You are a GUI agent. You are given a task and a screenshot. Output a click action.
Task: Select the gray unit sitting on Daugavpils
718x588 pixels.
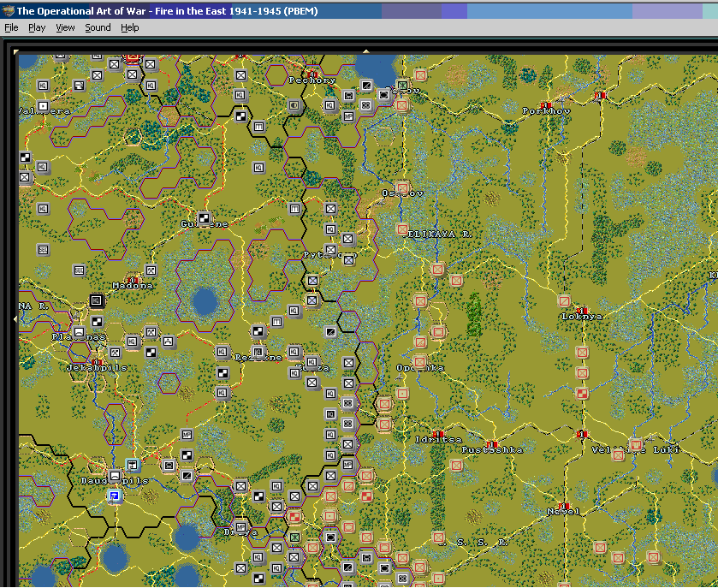115,475
